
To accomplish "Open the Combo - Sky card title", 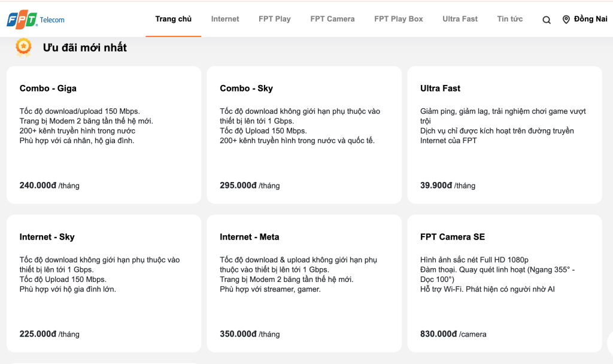I will coord(246,89).
